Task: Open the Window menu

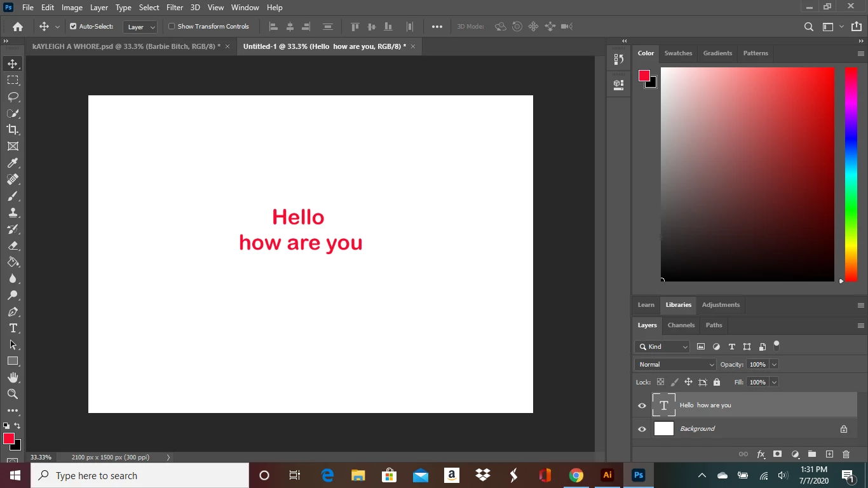Action: (245, 8)
